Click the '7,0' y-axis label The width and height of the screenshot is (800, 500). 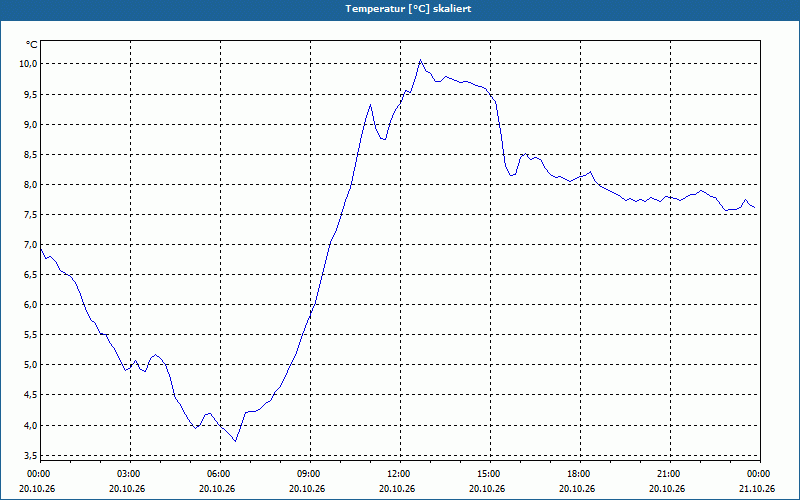pyautogui.click(x=31, y=245)
